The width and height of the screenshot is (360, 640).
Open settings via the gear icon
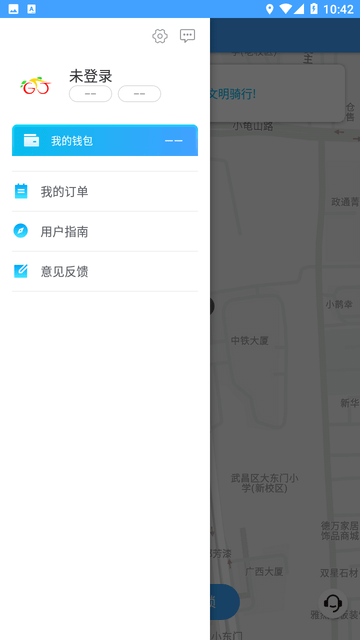(160, 36)
